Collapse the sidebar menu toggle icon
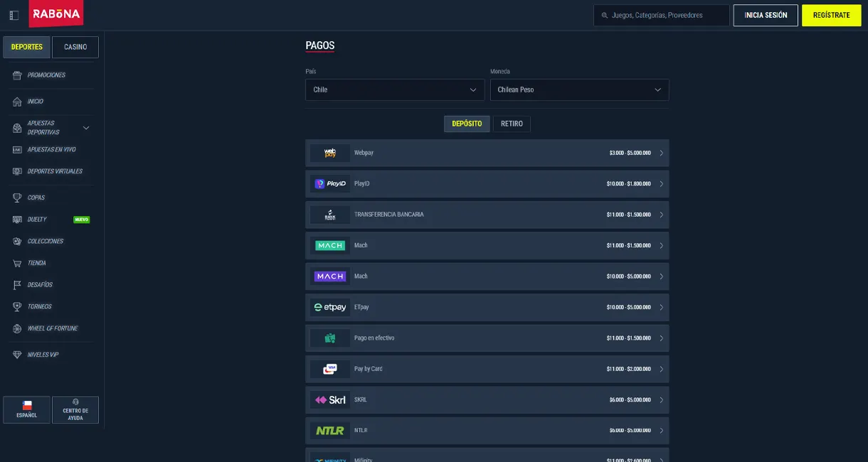868x462 pixels. tap(14, 15)
